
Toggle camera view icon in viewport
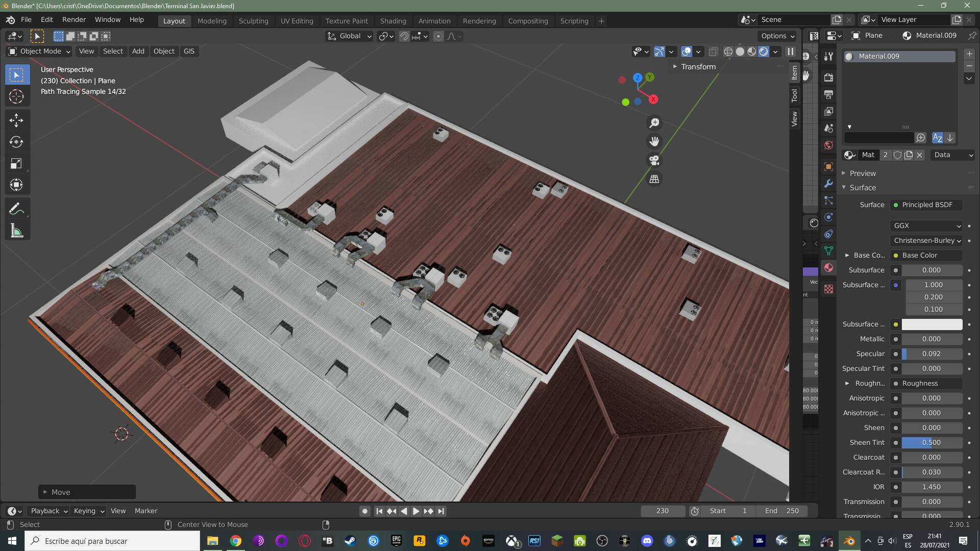(x=654, y=161)
